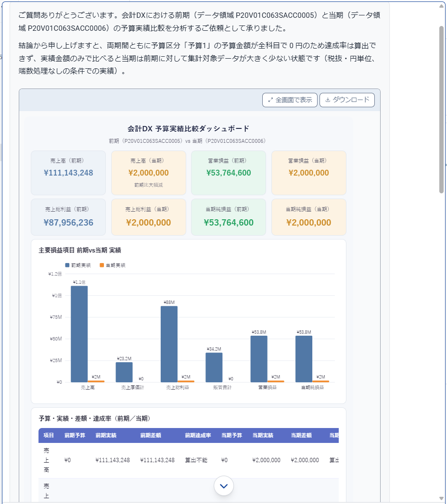Select the 当期純損益（当期） KPI card
Viewport: 447px width, 504px height.
click(x=309, y=217)
